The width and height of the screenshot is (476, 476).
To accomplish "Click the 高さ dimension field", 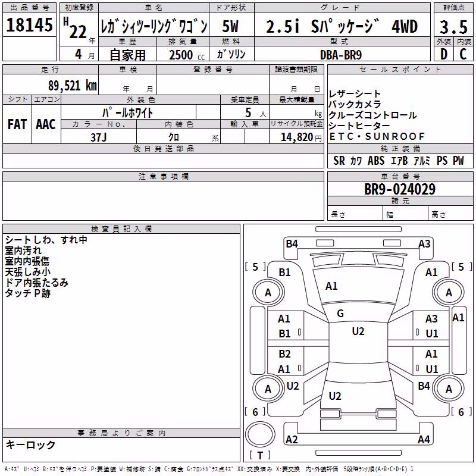I will coord(450,214).
